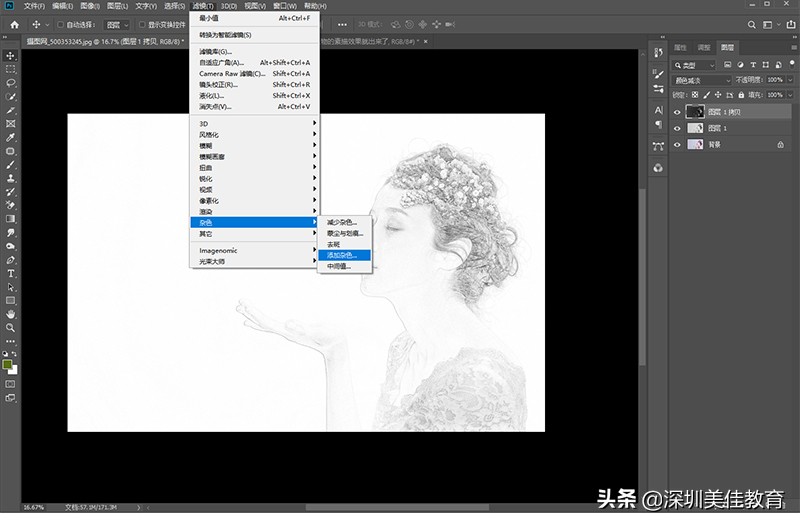The image size is (800, 525).
Task: Open Camera Raw 滤镜 from Filter menu
Action: (x=254, y=73)
